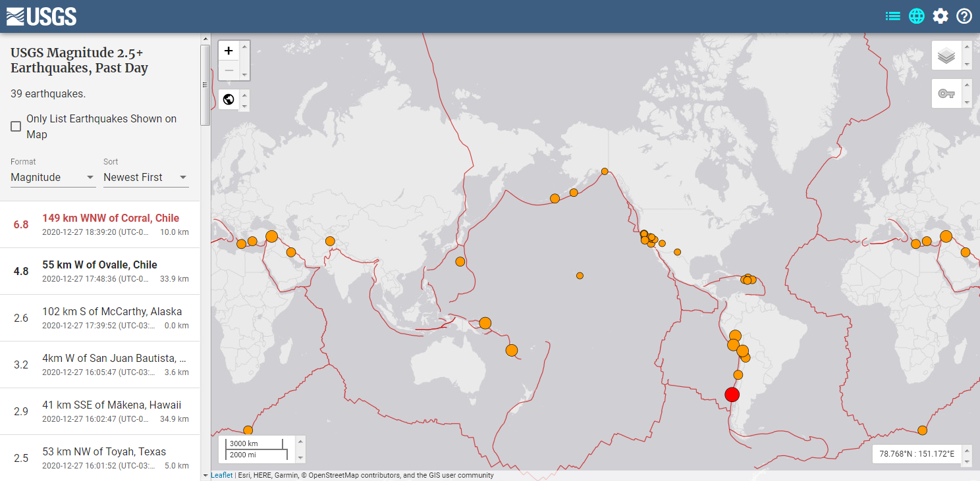Toggle the map globe icon in header
This screenshot has width=980, height=481.
coord(917,16)
